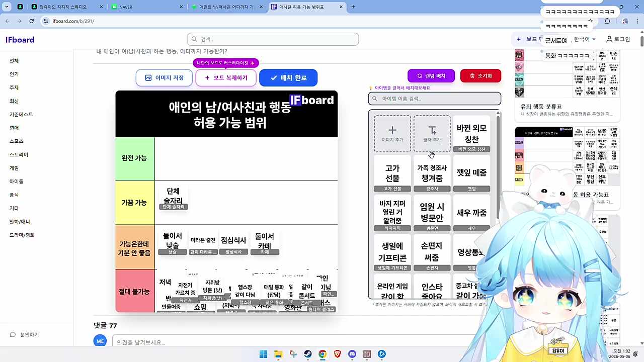This screenshot has height=362, width=644.
Task: Click the 완전 가능 tier label
Action: (x=135, y=158)
